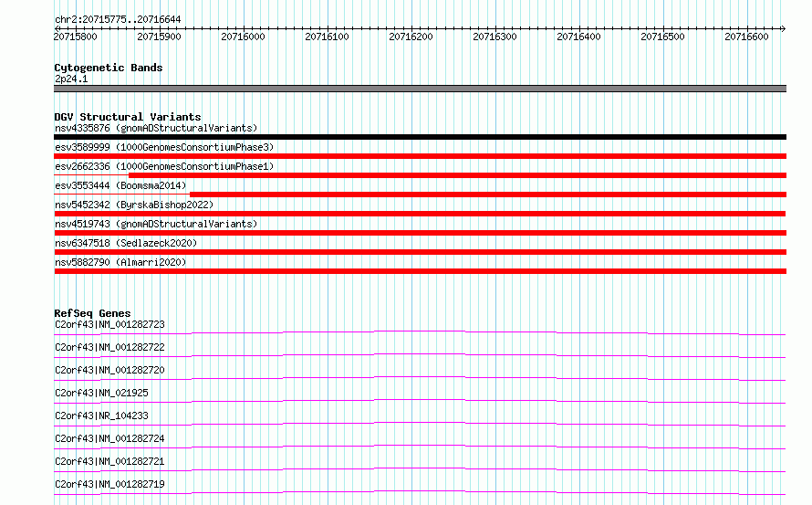Click the red nsv5452342 variant bar
Screen dimensions: 812x505
pyautogui.click(x=420, y=214)
